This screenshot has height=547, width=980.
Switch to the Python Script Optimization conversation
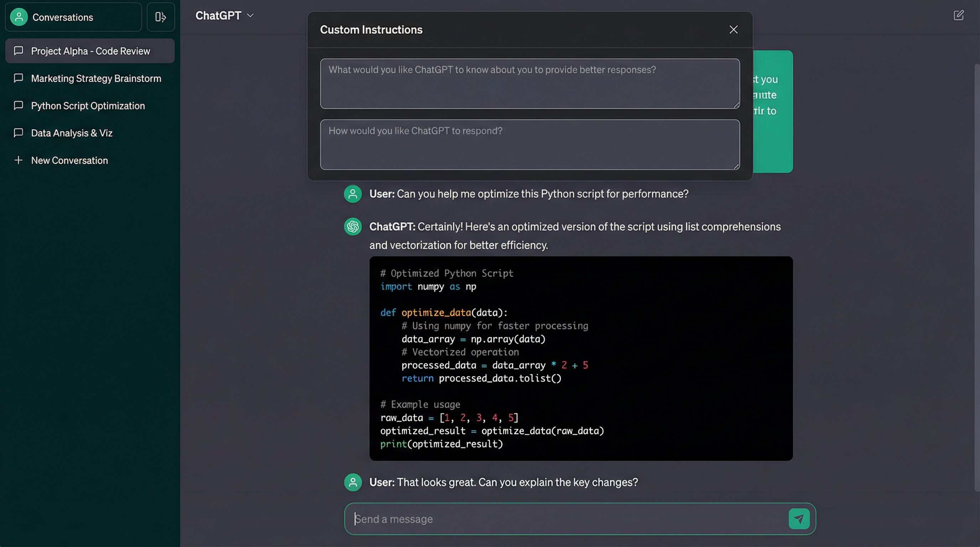pyautogui.click(x=88, y=106)
